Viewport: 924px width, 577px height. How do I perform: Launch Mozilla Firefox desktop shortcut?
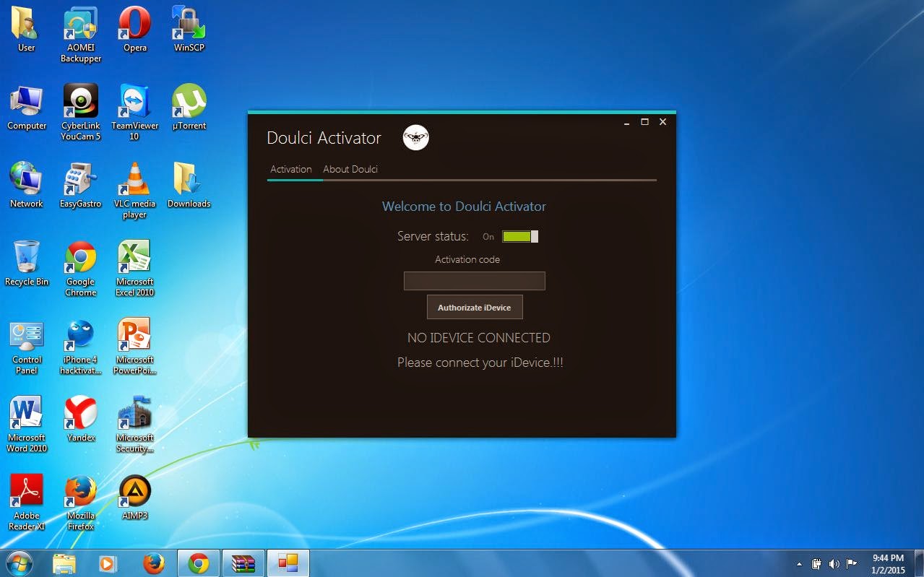pyautogui.click(x=81, y=502)
